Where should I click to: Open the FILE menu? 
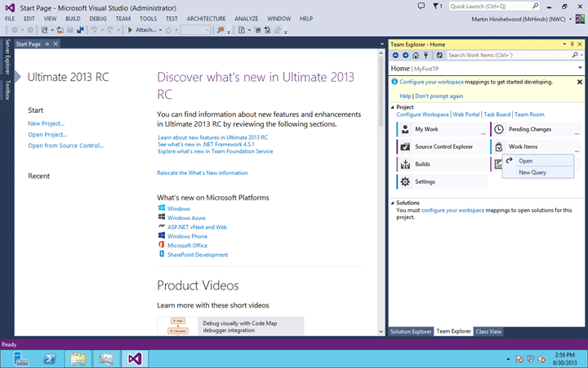coord(10,19)
